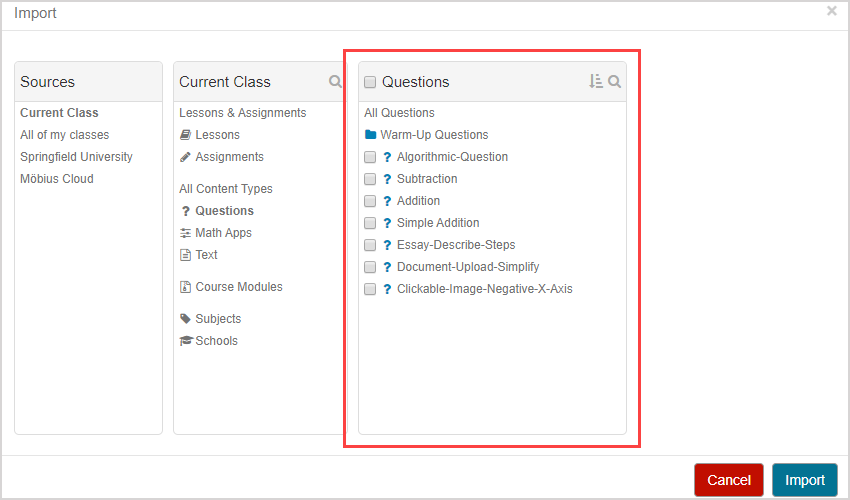Click the Assignments pencil icon
The height and width of the screenshot is (500, 850).
pyautogui.click(x=185, y=157)
